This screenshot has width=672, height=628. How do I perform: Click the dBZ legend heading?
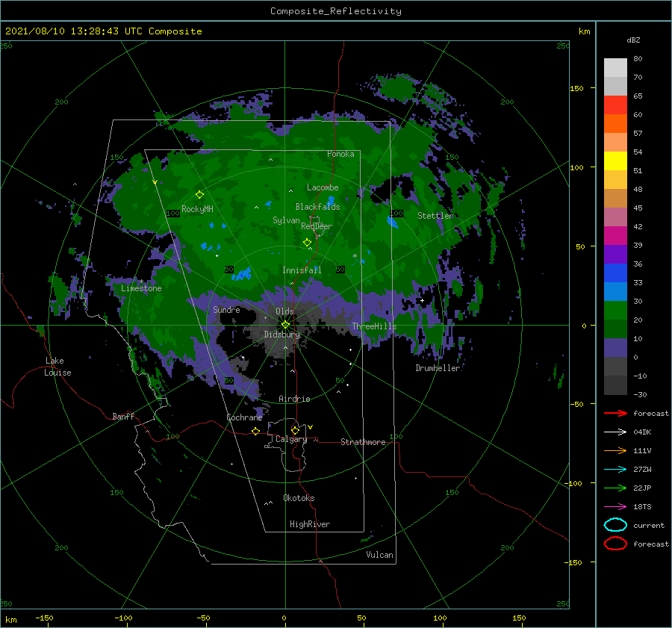point(633,40)
